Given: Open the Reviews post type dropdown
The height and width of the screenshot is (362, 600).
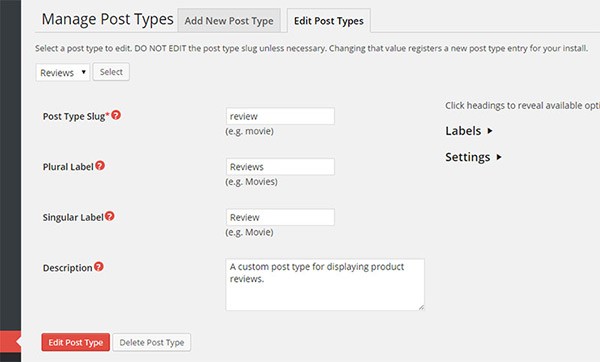Looking at the screenshot, I should point(63,72).
